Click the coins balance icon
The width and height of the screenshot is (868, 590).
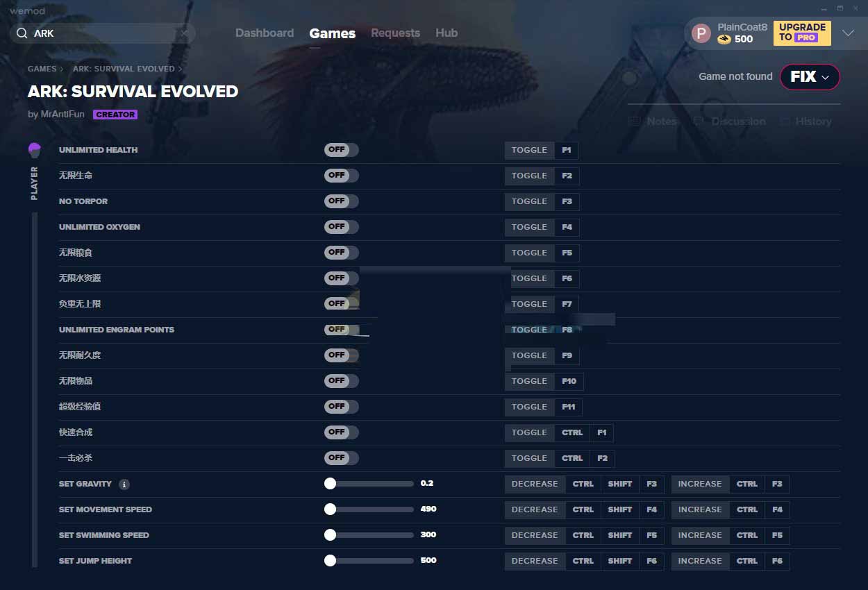tap(724, 40)
